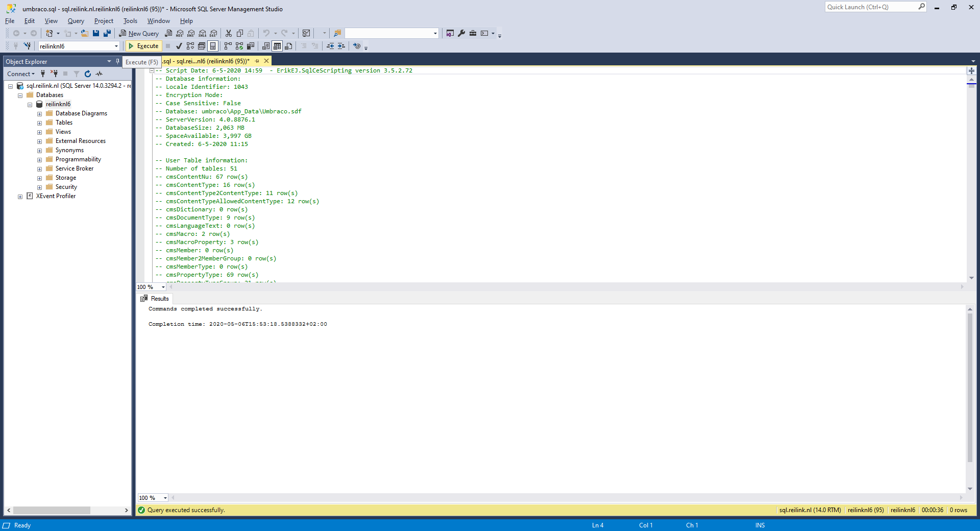Copy the selection with the Copy icon
The width and height of the screenshot is (980, 531).
click(240, 33)
